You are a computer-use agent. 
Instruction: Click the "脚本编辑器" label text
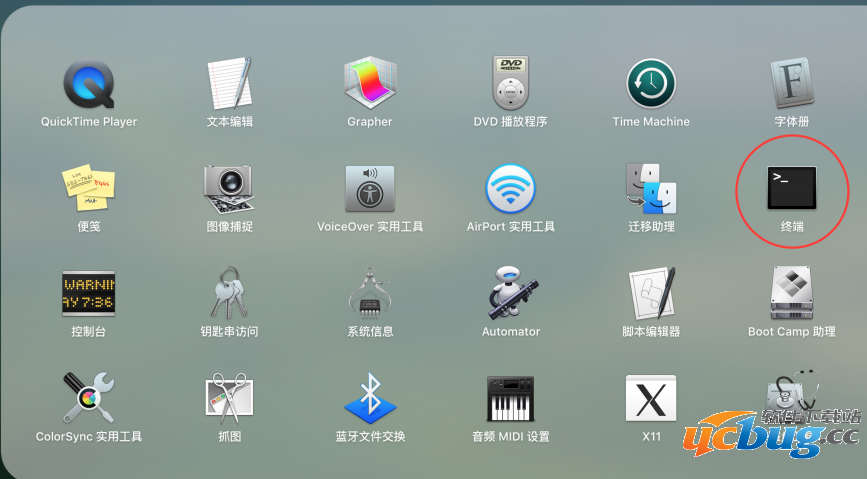coord(651,332)
